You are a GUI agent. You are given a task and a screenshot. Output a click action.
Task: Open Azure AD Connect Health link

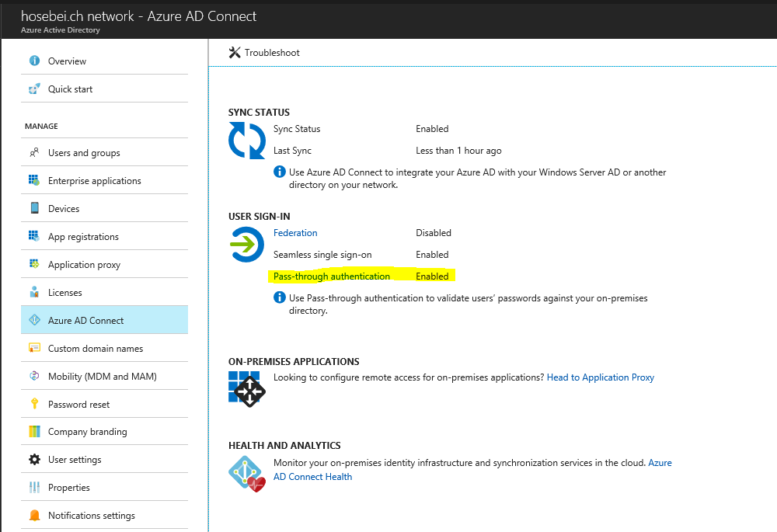click(x=472, y=470)
